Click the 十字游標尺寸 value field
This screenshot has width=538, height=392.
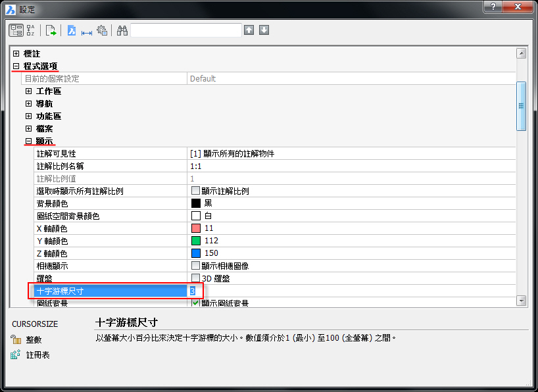(x=351, y=291)
